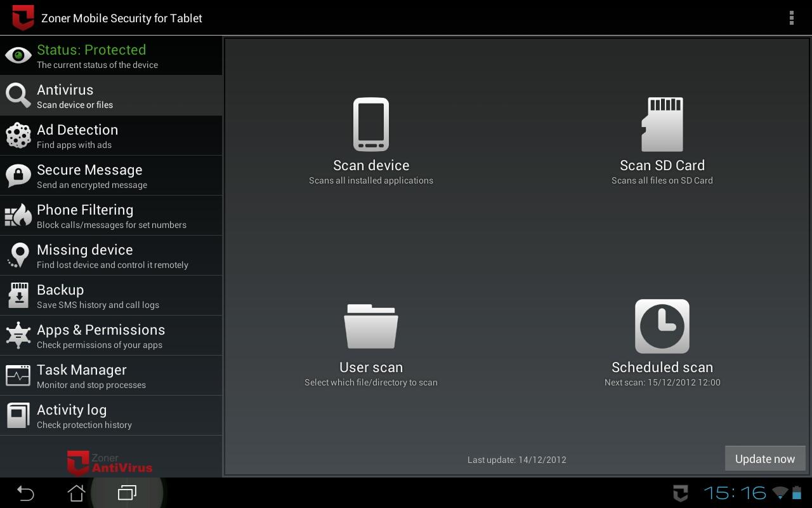Open the Task Manager label

tap(82, 370)
